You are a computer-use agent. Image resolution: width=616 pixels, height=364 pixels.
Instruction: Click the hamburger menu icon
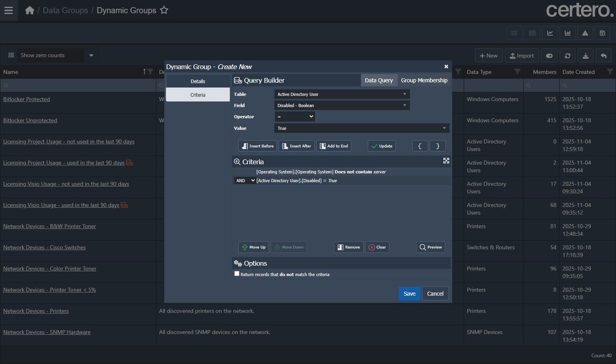click(8, 10)
